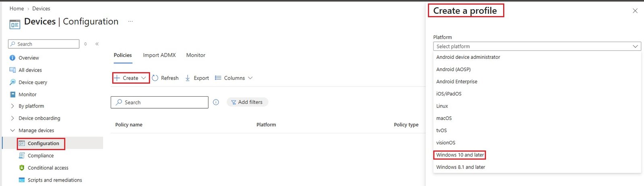This screenshot has width=644, height=186.
Task: Collapse the Manage devices group
Action: point(12,130)
